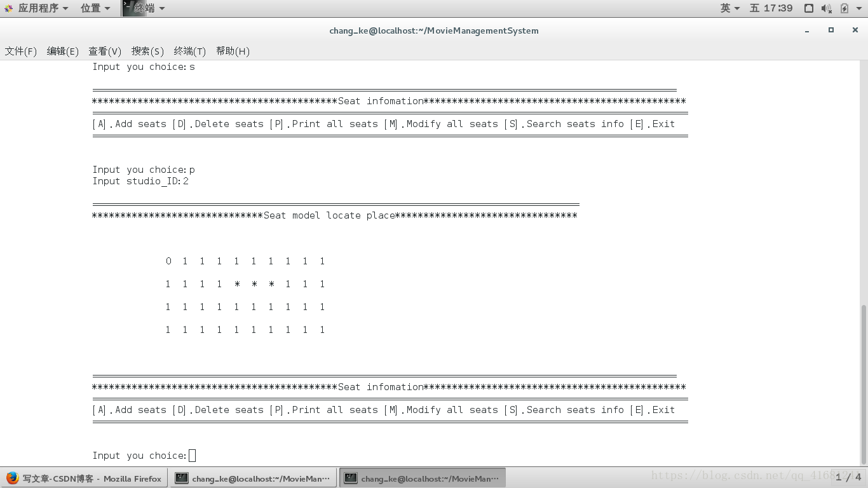The width and height of the screenshot is (868, 488).
Task: Click the last * in the seat grid
Action: click(271, 284)
